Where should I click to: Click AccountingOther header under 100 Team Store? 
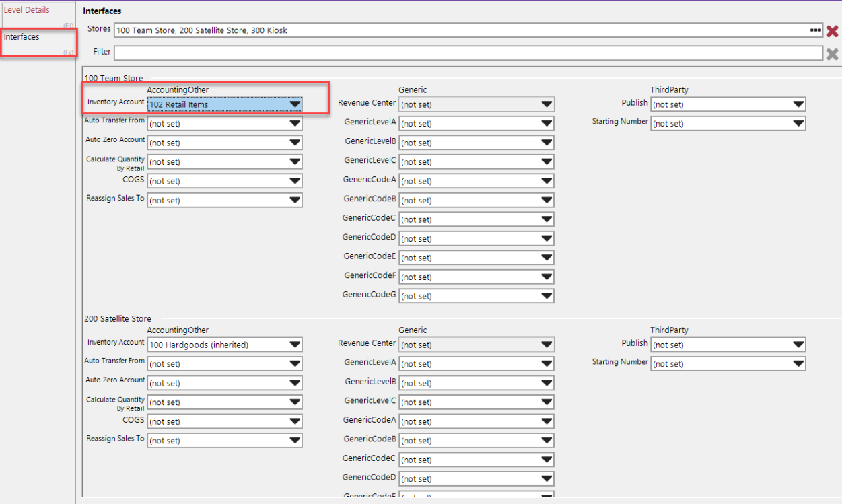pyautogui.click(x=178, y=90)
